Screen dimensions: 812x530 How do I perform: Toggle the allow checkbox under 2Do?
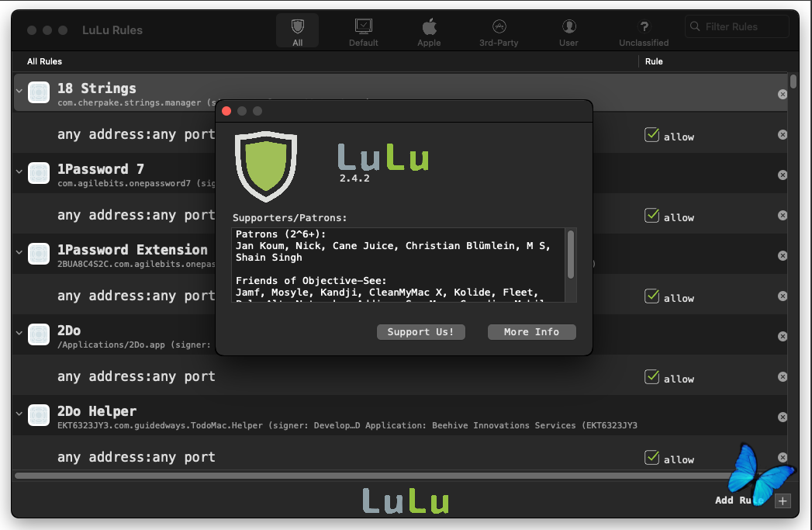pyautogui.click(x=651, y=377)
